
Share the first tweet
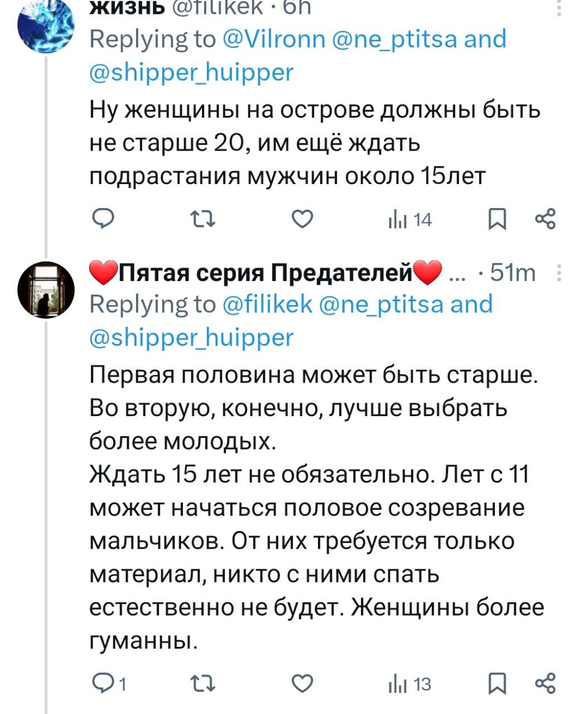[545, 220]
